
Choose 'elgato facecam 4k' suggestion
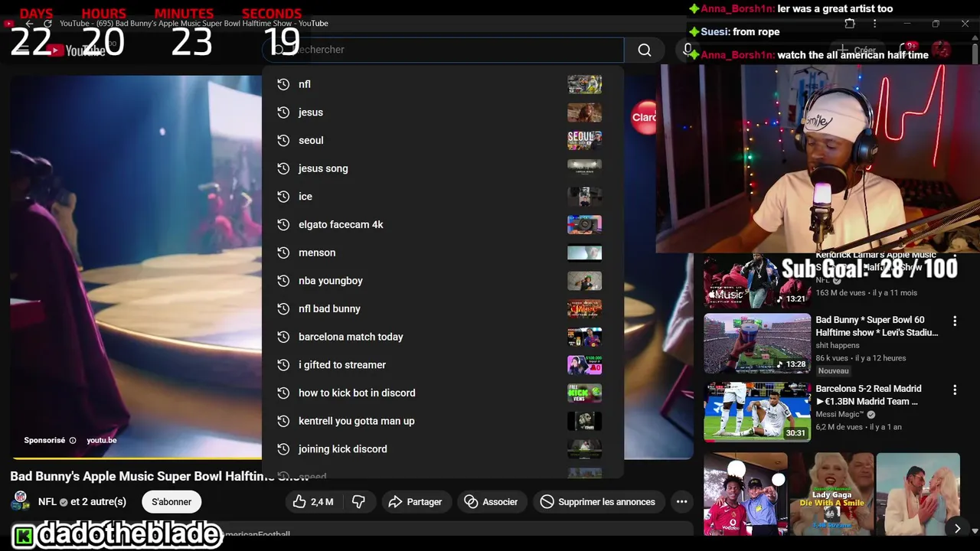click(443, 224)
